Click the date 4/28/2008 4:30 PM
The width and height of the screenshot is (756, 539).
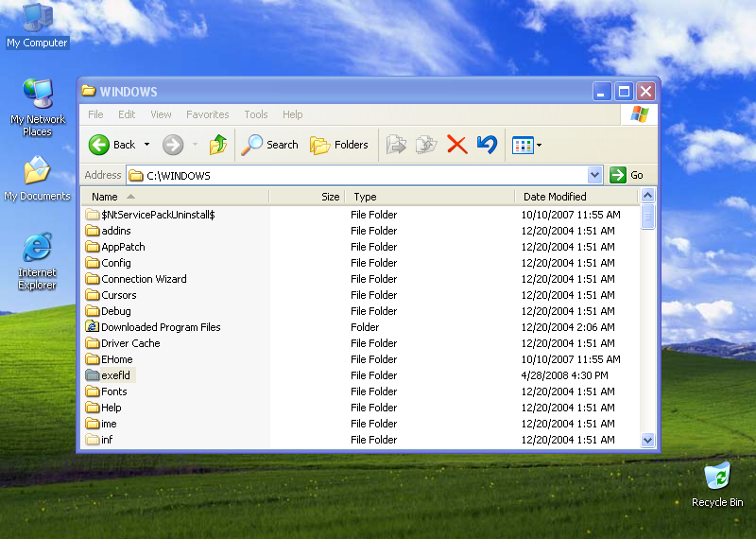[x=564, y=374]
